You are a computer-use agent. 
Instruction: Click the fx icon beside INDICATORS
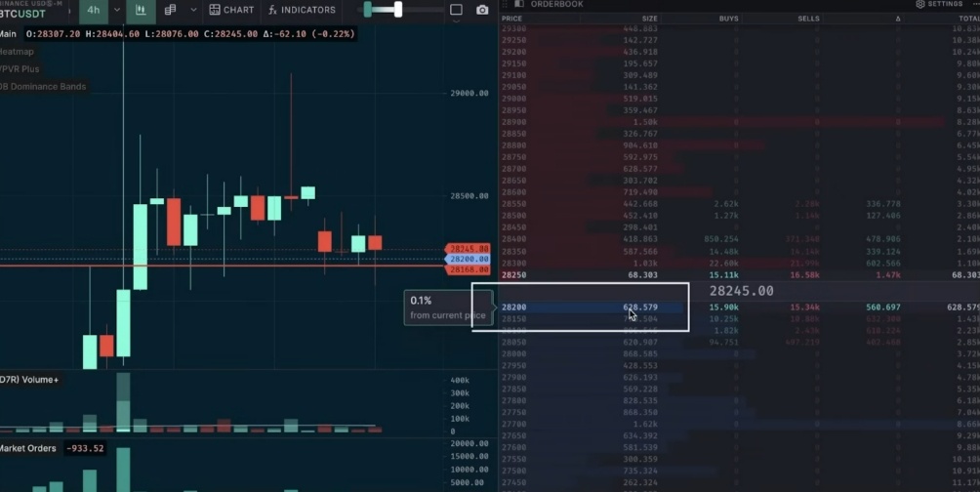[272, 10]
